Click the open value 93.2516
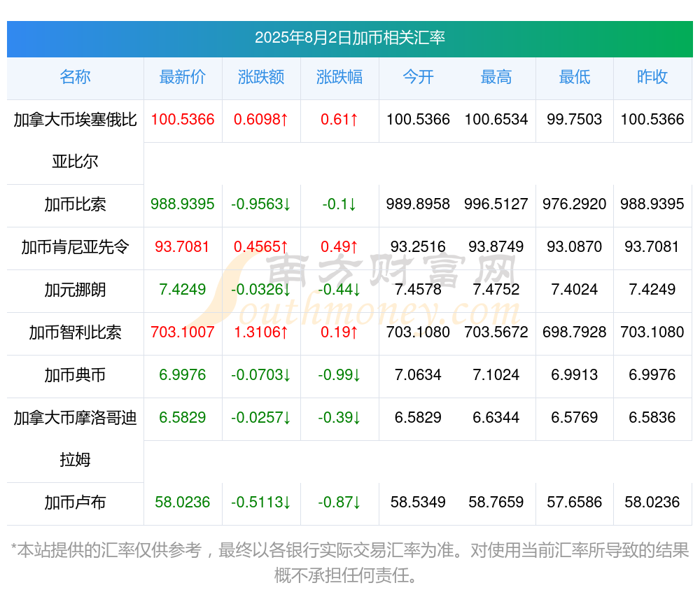Viewport: 700px width, 597px height. [x=418, y=247]
